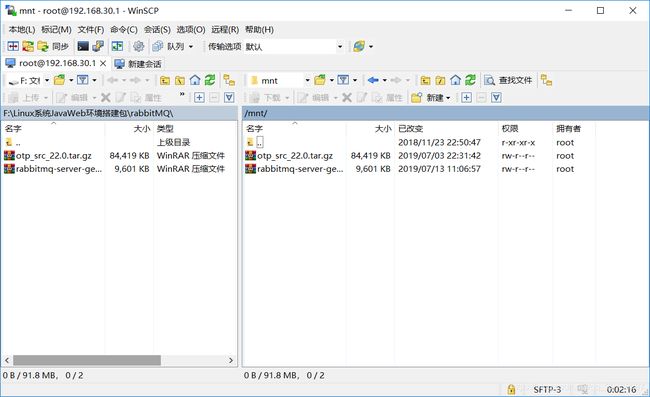The image size is (650, 397).
Task: Click local select files plus icon
Action: tap(199, 97)
